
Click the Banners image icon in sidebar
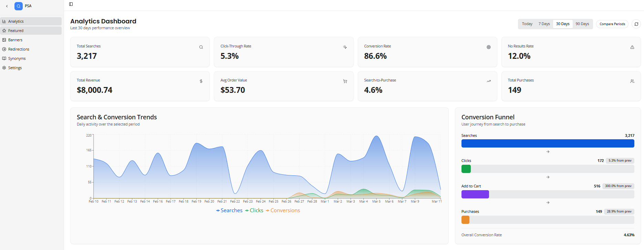click(4, 40)
